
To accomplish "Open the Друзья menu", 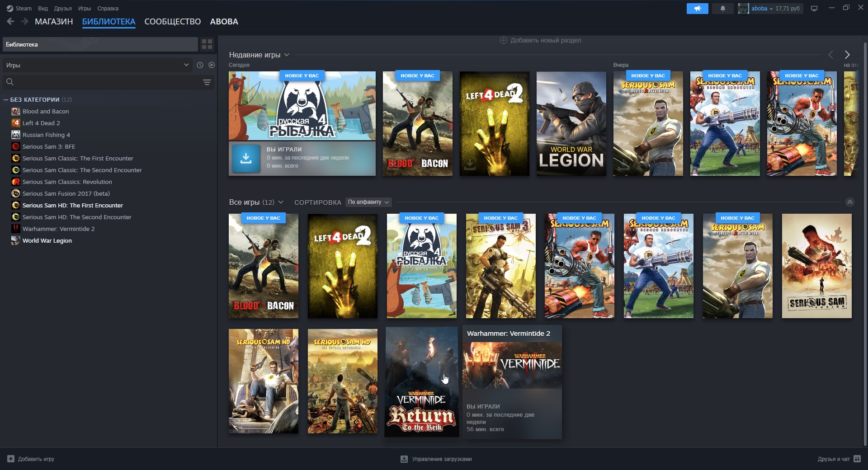I will 63,9.
